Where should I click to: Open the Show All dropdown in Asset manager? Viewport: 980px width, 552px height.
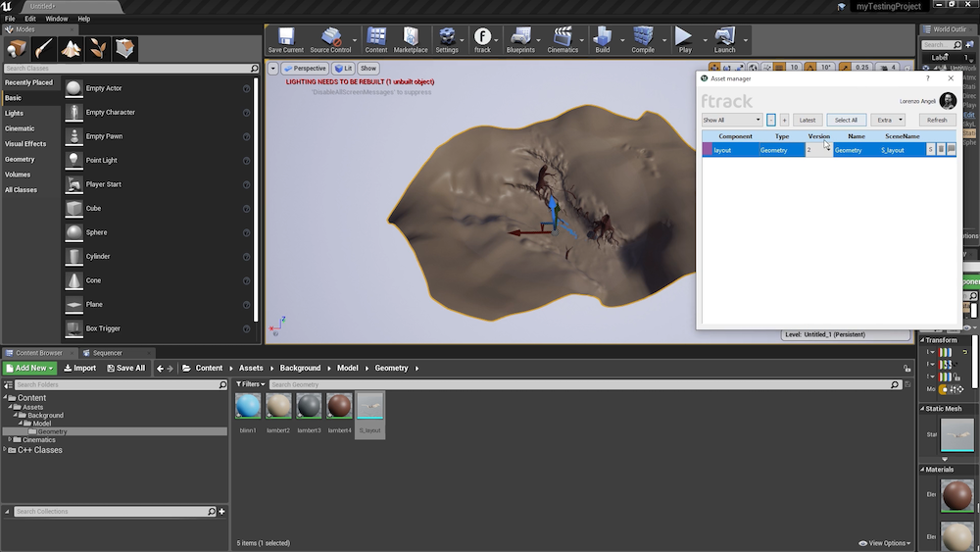tap(732, 120)
